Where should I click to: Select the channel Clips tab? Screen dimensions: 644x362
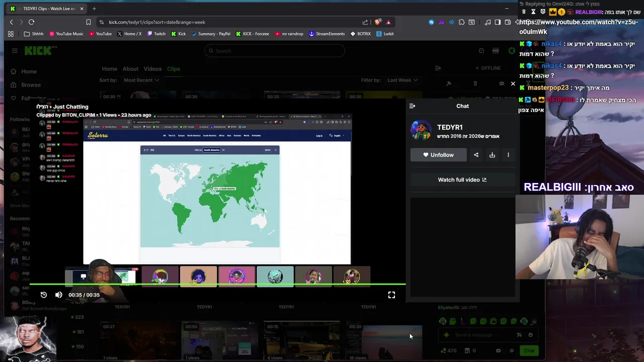click(x=174, y=69)
